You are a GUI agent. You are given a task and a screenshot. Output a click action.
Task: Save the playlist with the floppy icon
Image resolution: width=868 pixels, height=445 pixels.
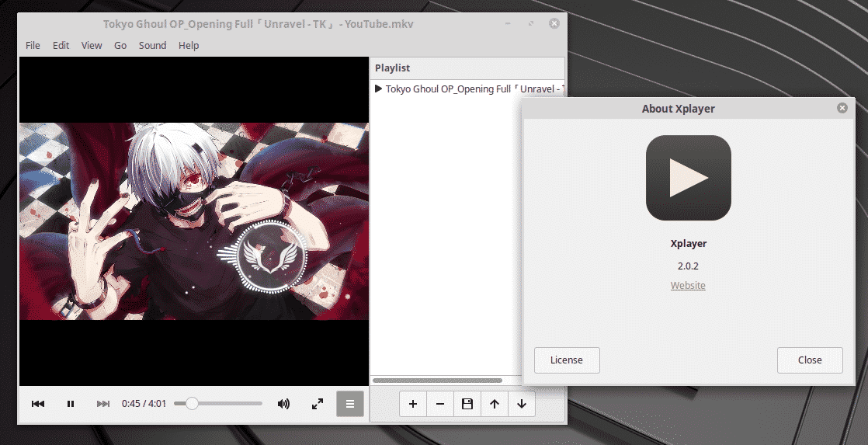click(x=467, y=404)
